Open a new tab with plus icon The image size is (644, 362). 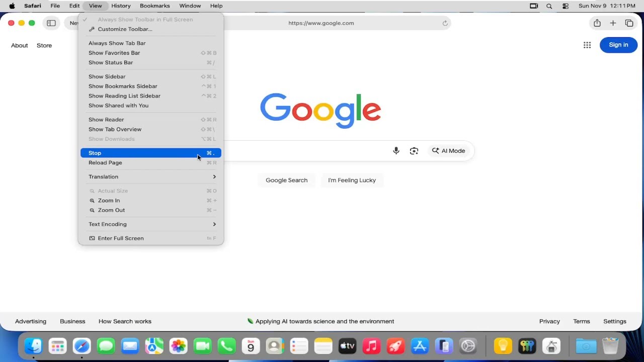(x=613, y=23)
